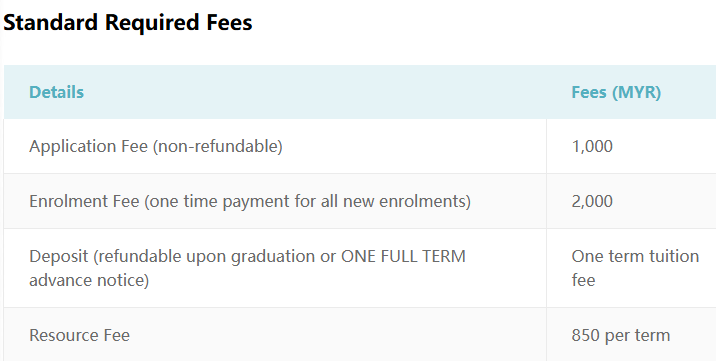Select the Resource Fee row label
Screen dimensions: 716x361
coord(79,335)
